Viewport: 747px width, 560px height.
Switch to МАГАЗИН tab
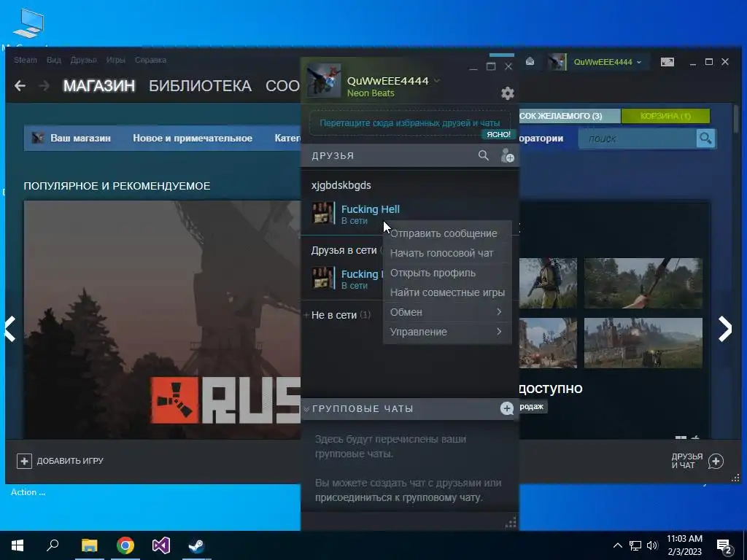click(99, 86)
